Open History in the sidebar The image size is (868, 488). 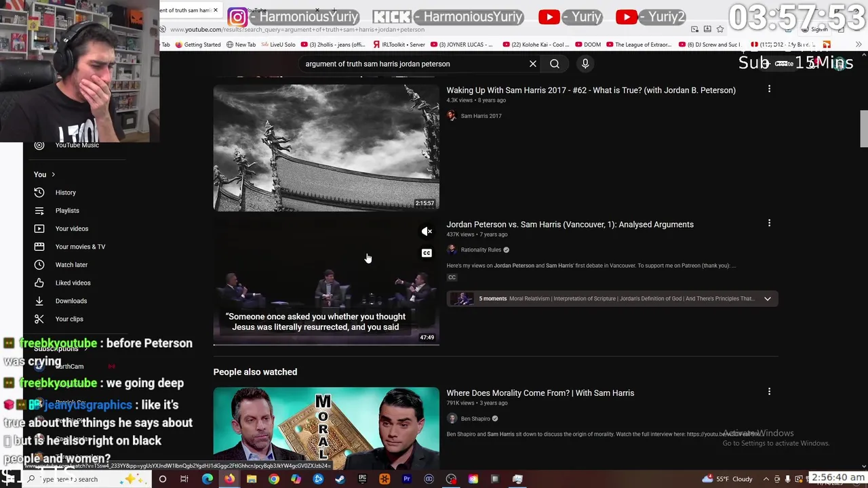pyautogui.click(x=65, y=192)
